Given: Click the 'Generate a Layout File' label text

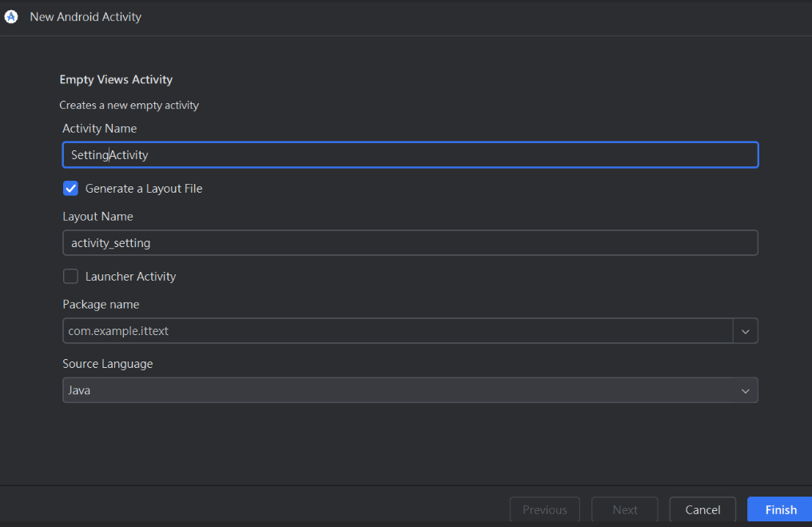Looking at the screenshot, I should click(x=144, y=189).
